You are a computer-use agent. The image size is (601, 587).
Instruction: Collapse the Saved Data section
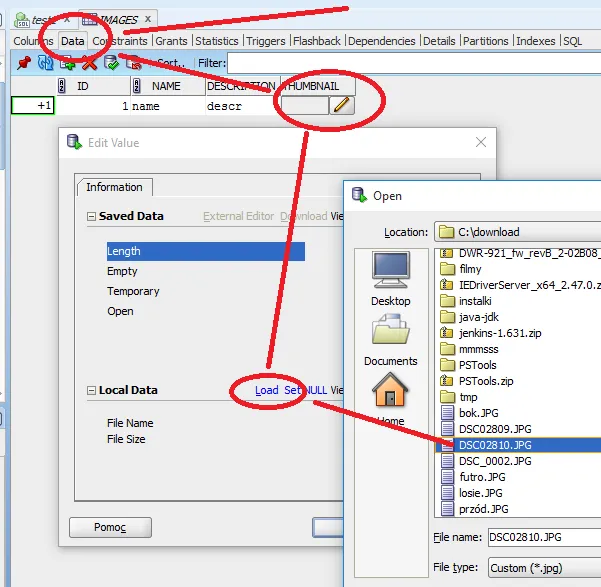point(91,217)
